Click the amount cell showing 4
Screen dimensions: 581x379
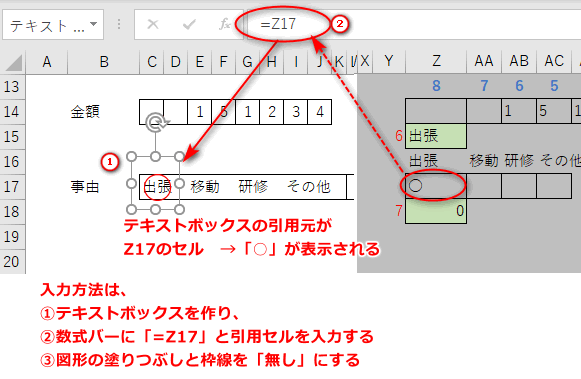320,112
